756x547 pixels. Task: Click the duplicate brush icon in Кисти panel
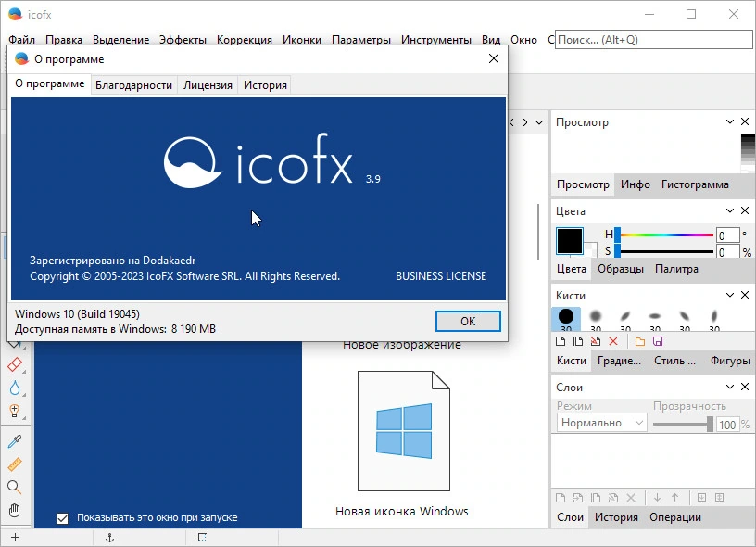[577, 341]
